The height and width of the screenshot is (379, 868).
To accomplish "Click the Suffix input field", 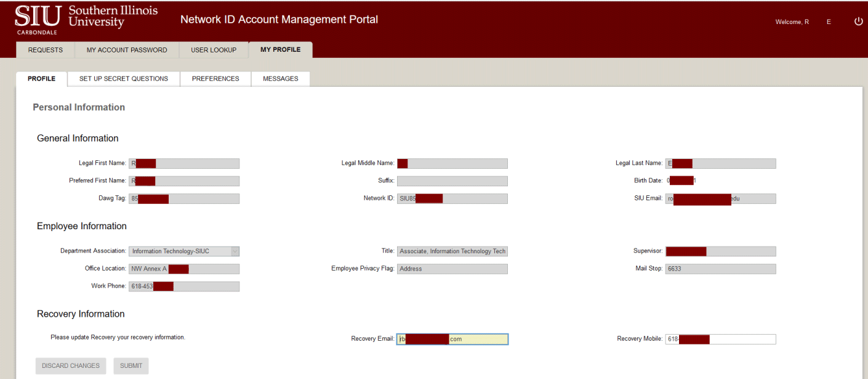I will [x=452, y=181].
